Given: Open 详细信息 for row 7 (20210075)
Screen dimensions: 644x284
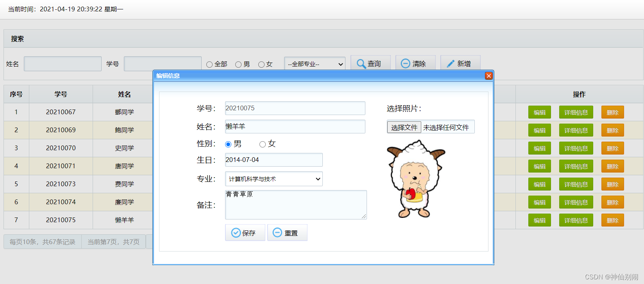Looking at the screenshot, I should point(576,220).
